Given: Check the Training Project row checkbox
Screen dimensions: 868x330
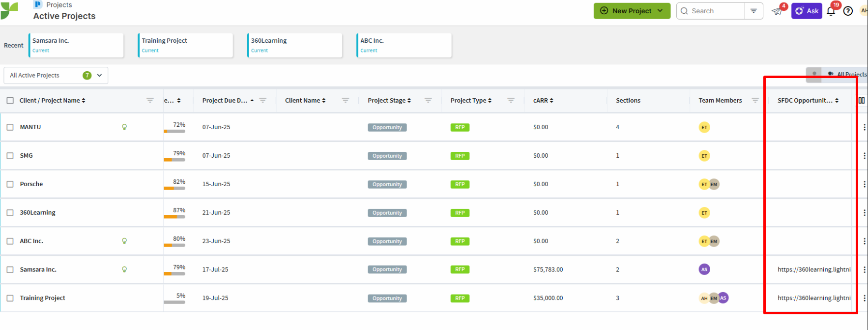Looking at the screenshot, I should pos(10,298).
